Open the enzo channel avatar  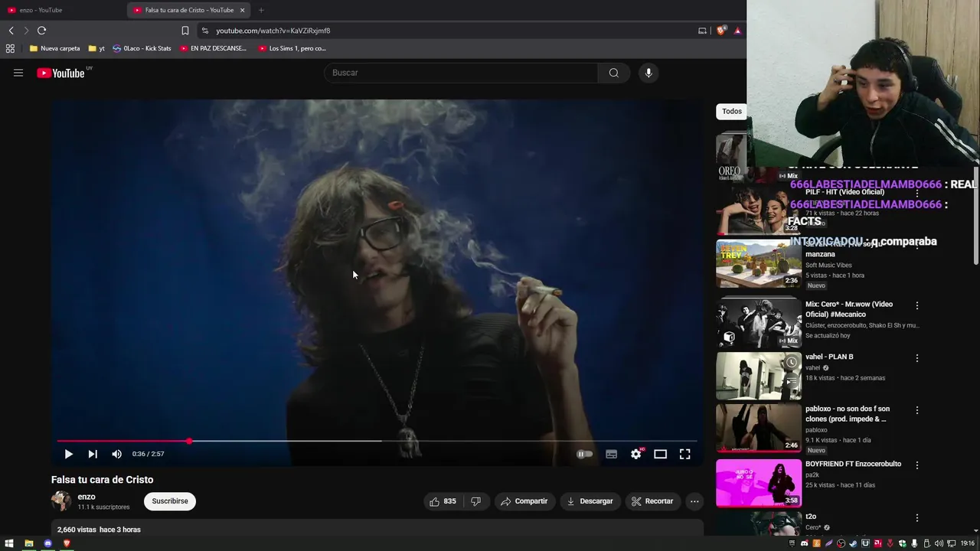(x=61, y=501)
